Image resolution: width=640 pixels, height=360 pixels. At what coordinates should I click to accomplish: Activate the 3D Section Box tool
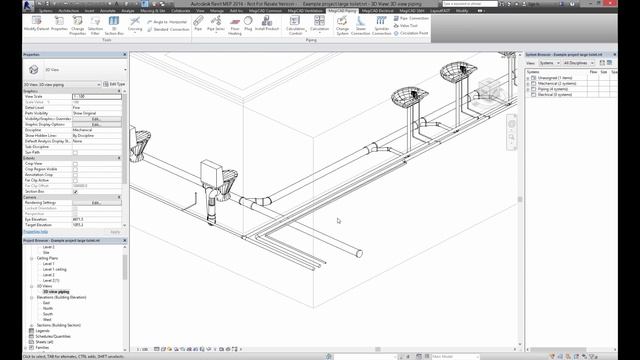[114, 25]
